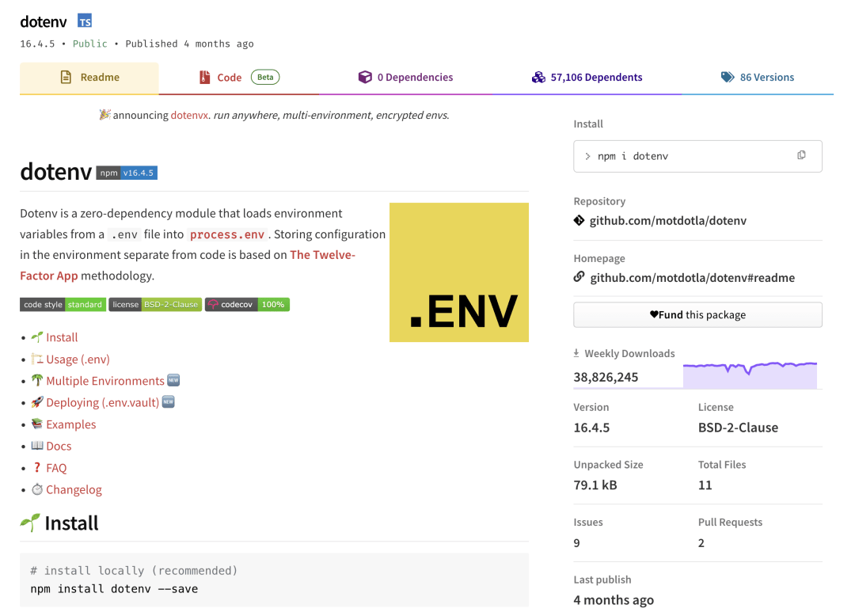The height and width of the screenshot is (616, 855).
Task: Click the BSD-2-Clause license badge
Action: coord(155,304)
